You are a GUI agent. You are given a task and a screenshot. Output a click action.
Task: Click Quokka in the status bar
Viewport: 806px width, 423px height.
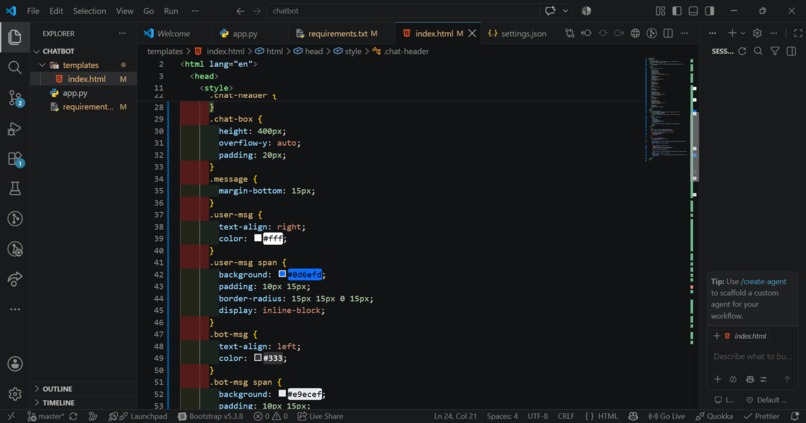tap(715, 416)
